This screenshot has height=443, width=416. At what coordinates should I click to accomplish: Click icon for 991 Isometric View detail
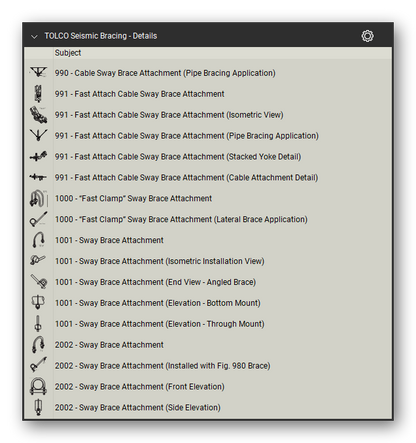point(38,114)
